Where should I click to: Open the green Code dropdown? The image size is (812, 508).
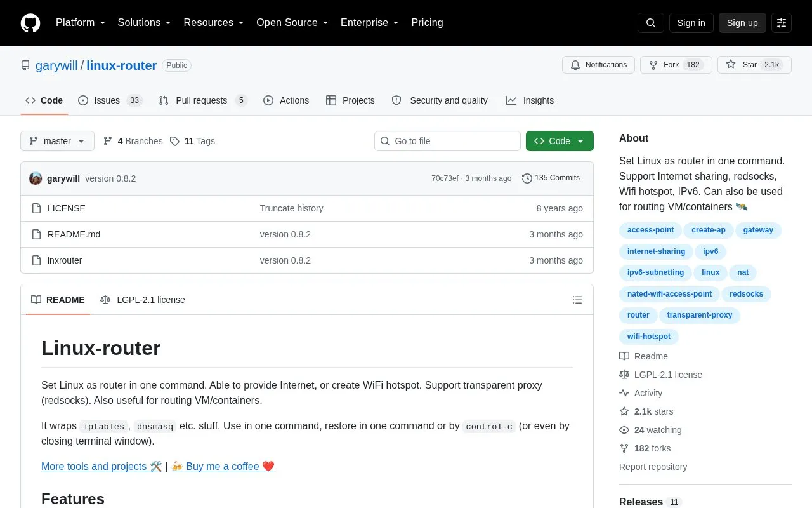coord(560,141)
